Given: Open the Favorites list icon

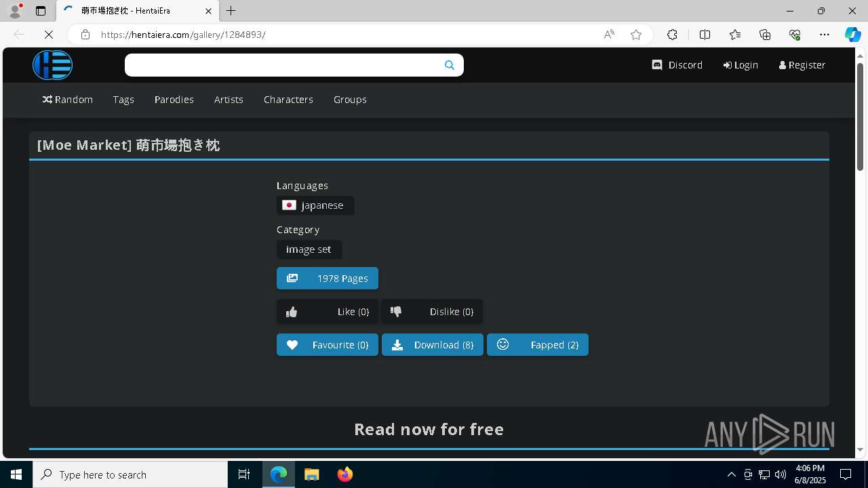Looking at the screenshot, I should [x=735, y=35].
